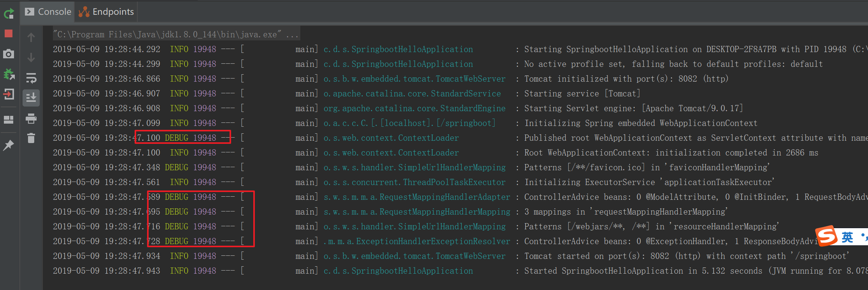Toggle soft-wrap for console output

(31, 78)
